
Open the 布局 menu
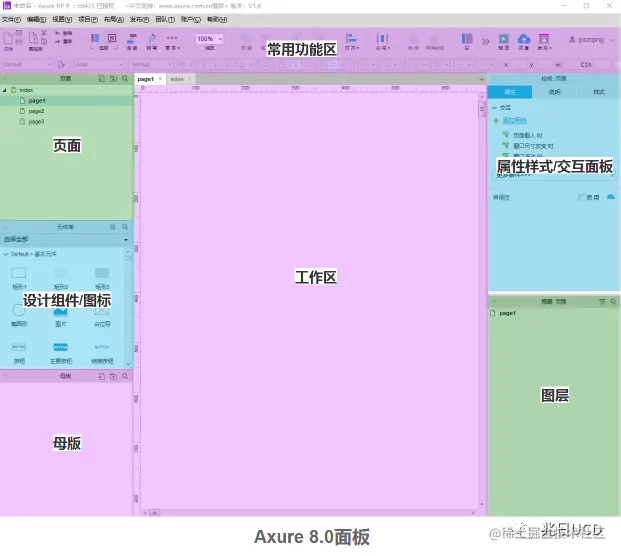click(x=114, y=19)
